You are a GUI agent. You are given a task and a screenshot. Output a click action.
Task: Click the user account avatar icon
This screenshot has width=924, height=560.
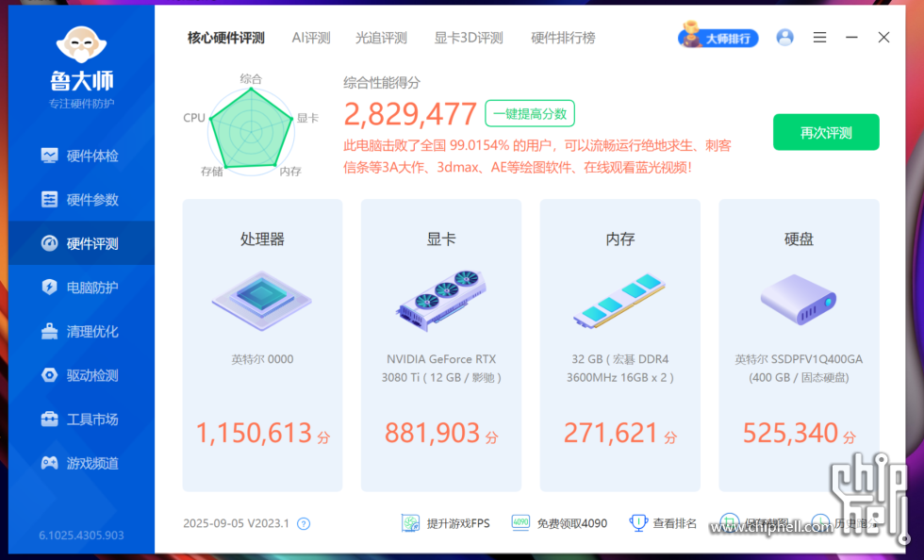click(x=784, y=37)
